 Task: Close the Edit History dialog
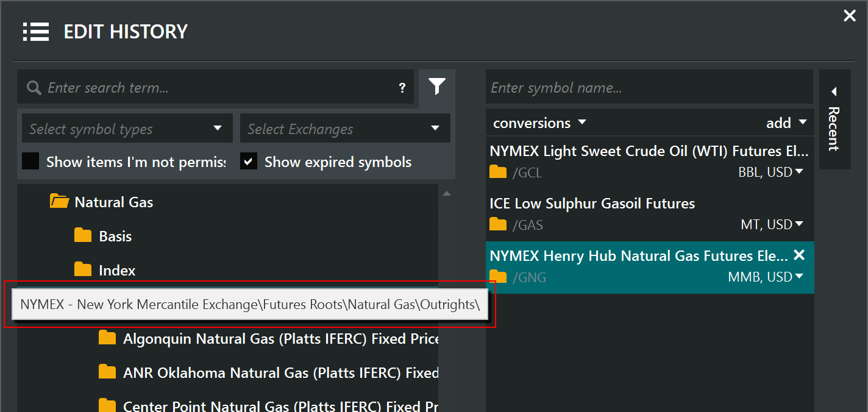pos(850,16)
